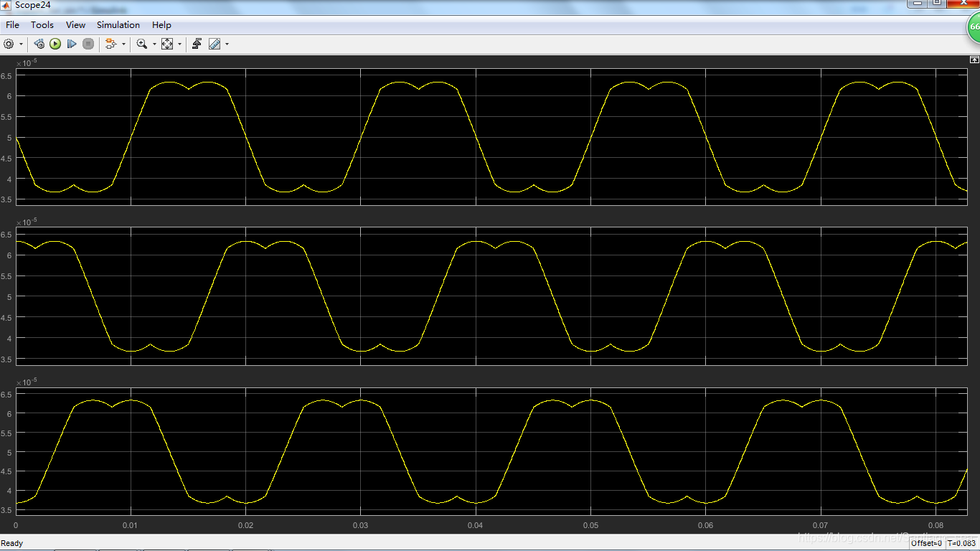Expand the Scale Axes dropdown arrow
Image resolution: width=980 pixels, height=551 pixels.
click(x=179, y=44)
